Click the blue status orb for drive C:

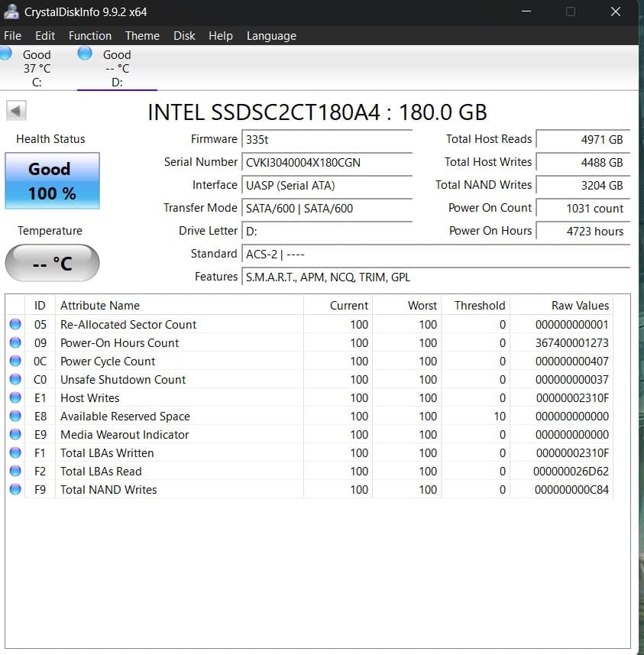[5, 54]
